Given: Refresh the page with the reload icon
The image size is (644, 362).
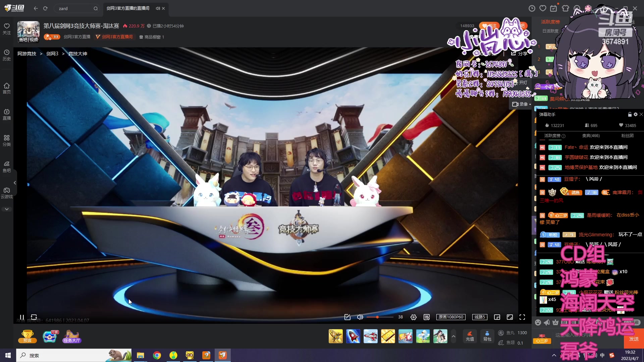Looking at the screenshot, I should [x=45, y=8].
